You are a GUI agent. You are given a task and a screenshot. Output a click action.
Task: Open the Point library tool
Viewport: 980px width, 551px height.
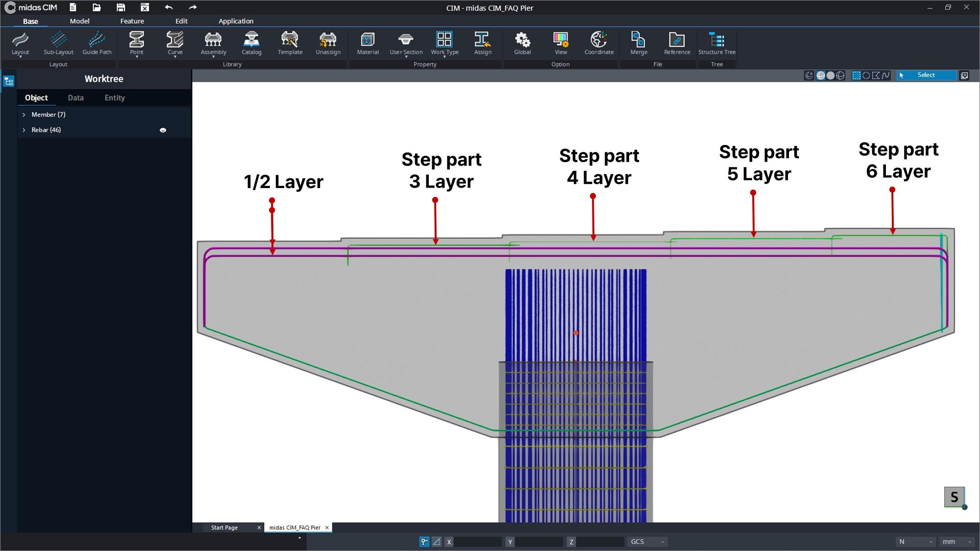click(137, 43)
